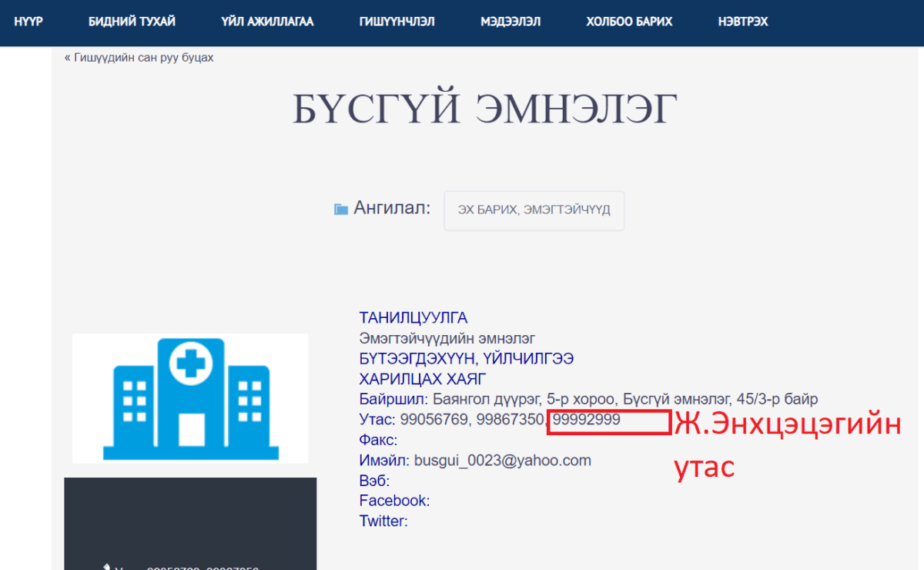Click the red-boxed number 99992999
The height and width of the screenshot is (570, 924).
click(x=587, y=420)
